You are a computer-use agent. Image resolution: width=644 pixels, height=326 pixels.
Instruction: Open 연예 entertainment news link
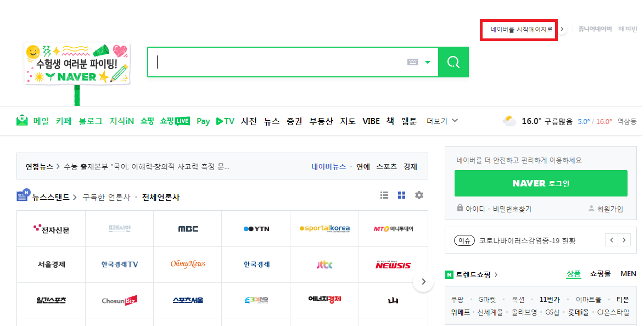[x=363, y=167]
